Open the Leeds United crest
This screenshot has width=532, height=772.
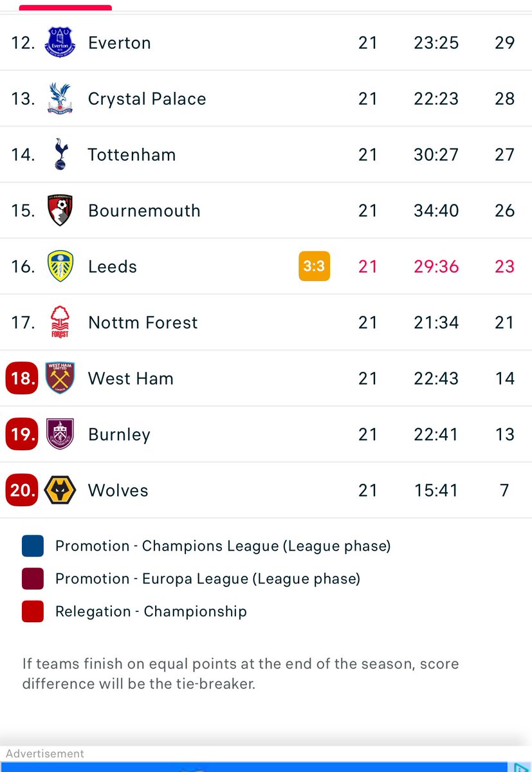point(60,266)
